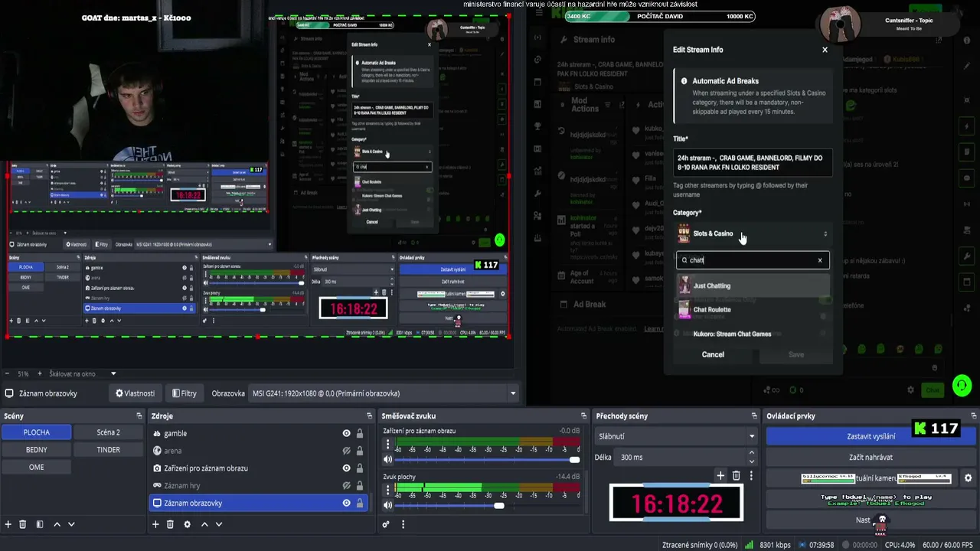Screen dimensions: 980x551
Task: Open source properties gear in Zdroje toolbar
Action: 187,524
